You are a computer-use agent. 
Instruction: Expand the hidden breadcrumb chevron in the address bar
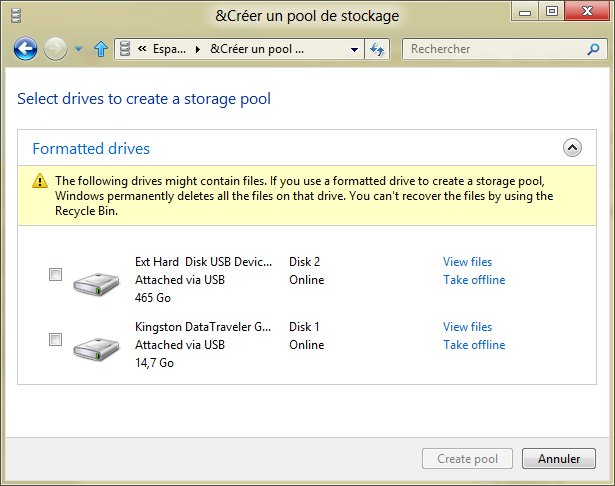pyautogui.click(x=144, y=49)
